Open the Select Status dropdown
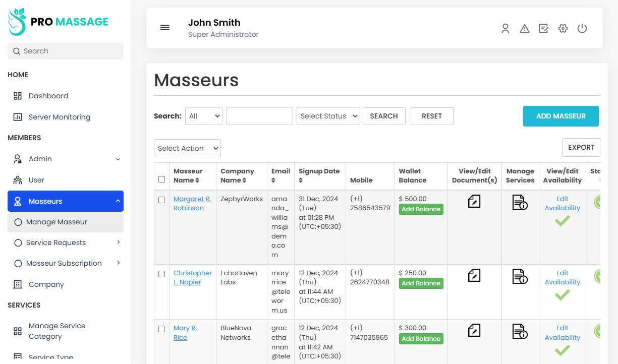 (x=328, y=116)
